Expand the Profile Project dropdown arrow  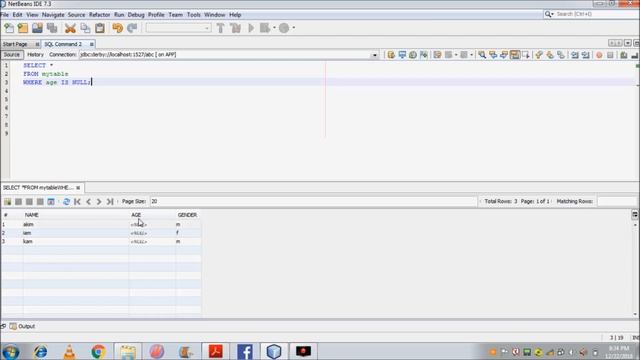point(293,28)
